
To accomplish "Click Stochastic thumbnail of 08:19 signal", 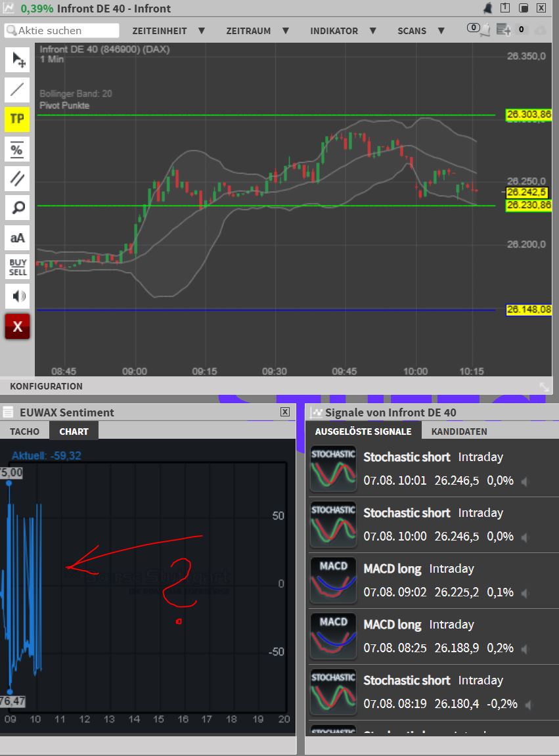I will (333, 692).
